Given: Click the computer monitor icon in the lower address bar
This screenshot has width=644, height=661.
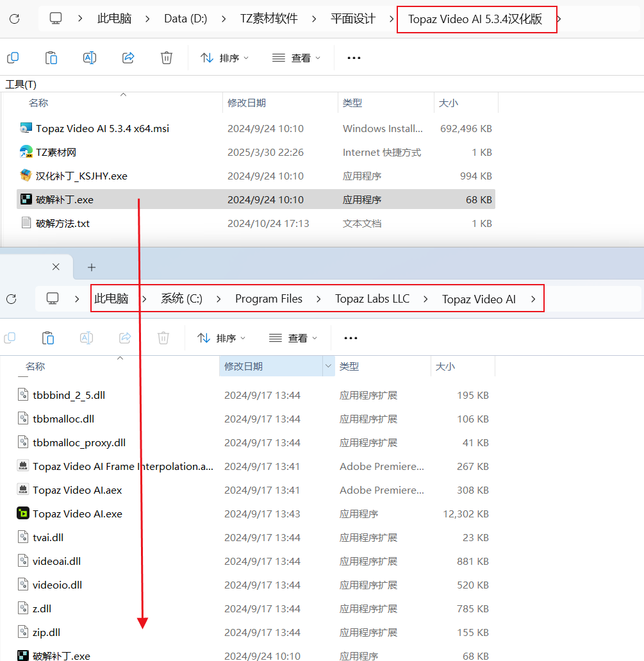Looking at the screenshot, I should (x=53, y=299).
